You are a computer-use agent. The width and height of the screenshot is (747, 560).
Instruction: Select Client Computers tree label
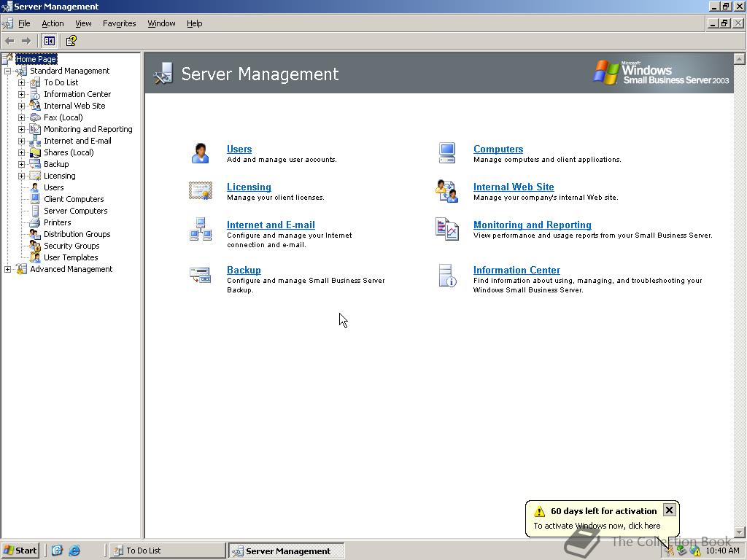pyautogui.click(x=74, y=199)
